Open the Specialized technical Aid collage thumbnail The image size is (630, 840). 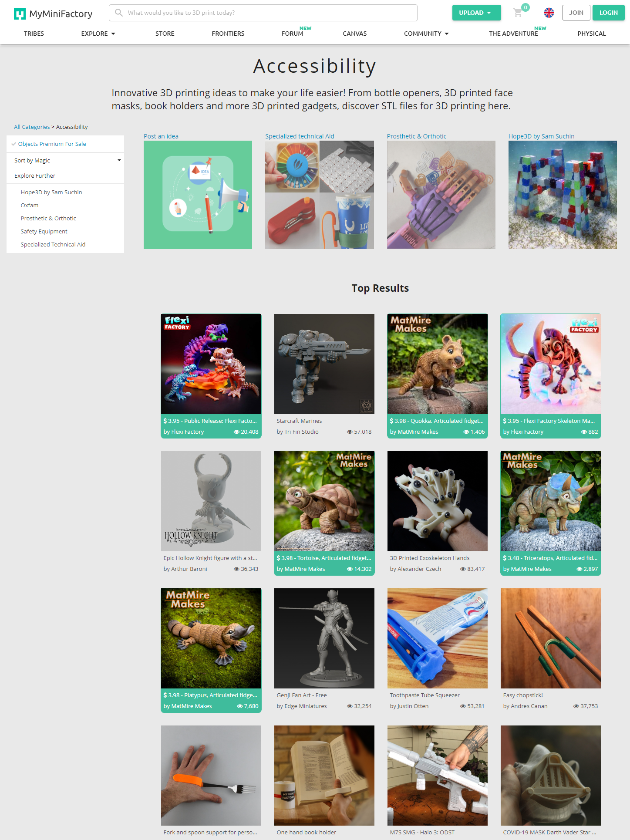320,195
